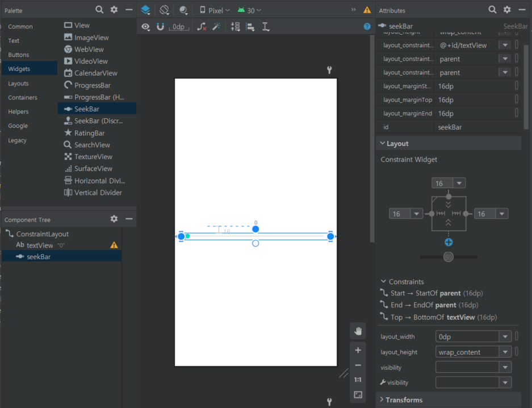Open top margin 16 dropdown
Viewport: 532px width, 408px height.
tap(459, 184)
